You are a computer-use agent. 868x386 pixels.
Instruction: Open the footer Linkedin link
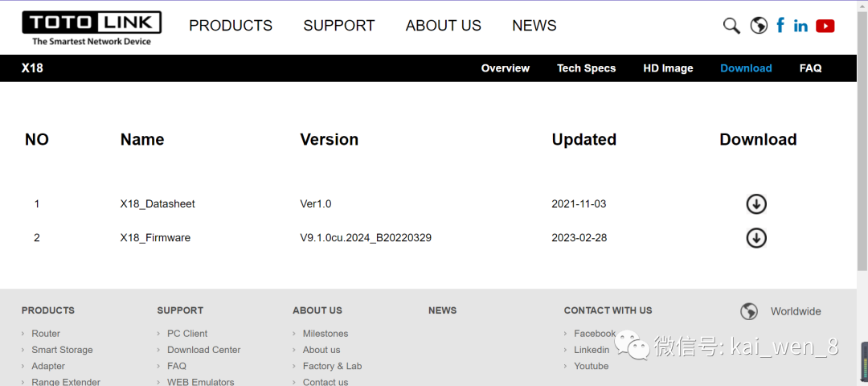[592, 350]
